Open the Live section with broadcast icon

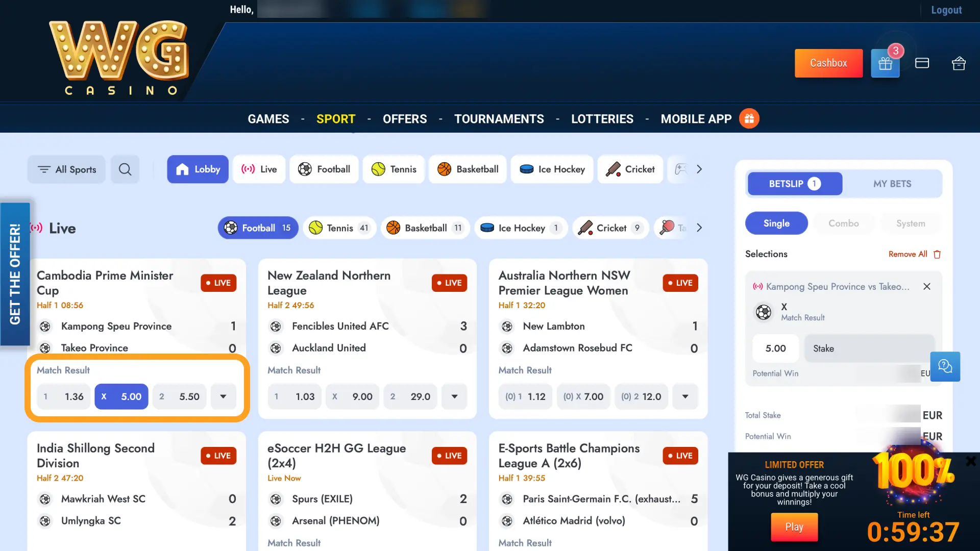click(x=259, y=169)
